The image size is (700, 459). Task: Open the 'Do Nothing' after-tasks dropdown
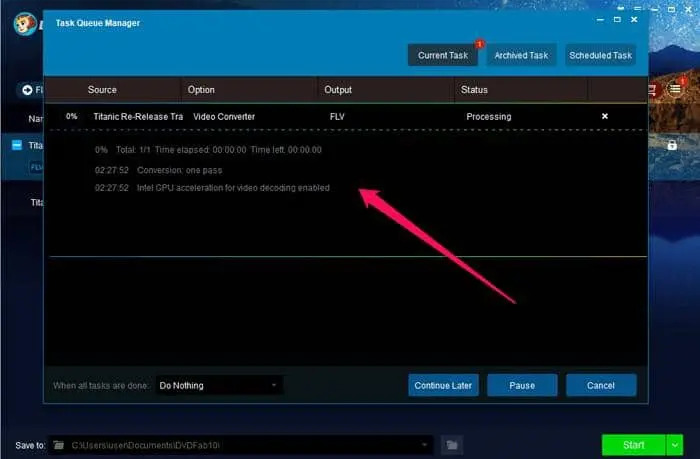tap(220, 385)
